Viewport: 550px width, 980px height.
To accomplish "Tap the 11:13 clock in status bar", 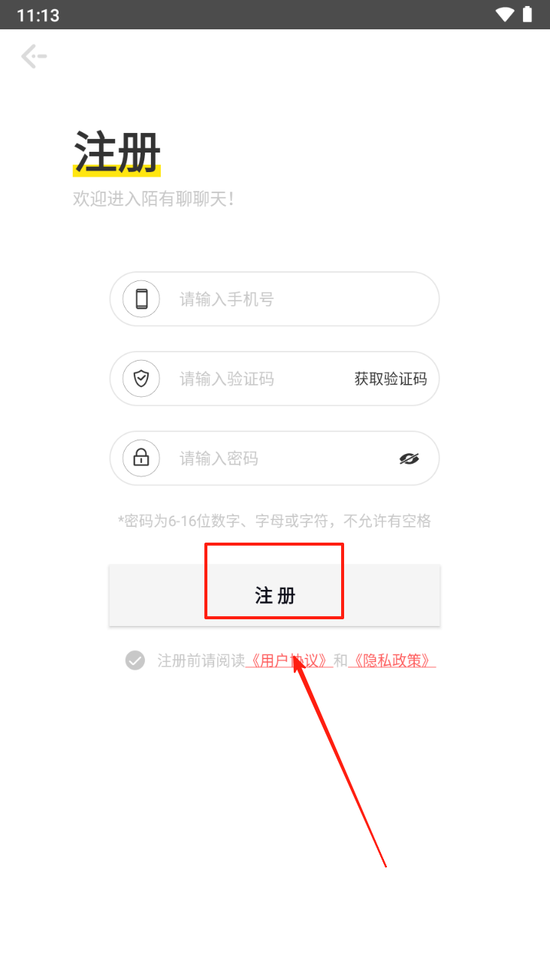I will [38, 15].
